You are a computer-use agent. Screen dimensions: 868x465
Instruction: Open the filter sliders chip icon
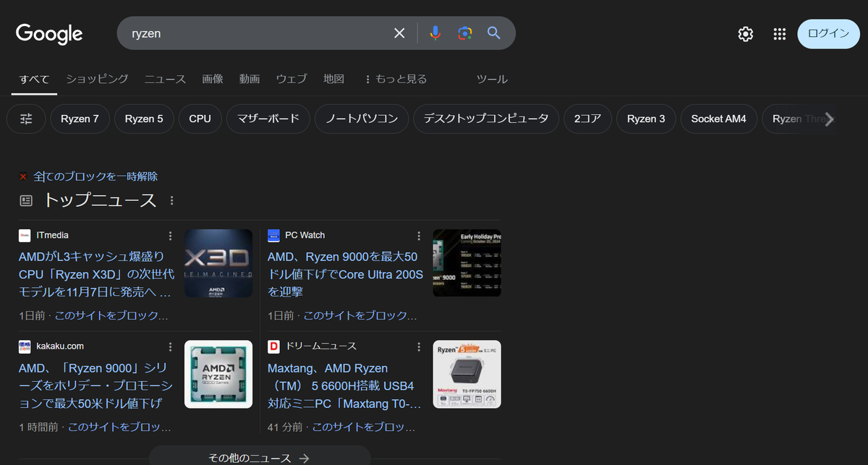26,119
